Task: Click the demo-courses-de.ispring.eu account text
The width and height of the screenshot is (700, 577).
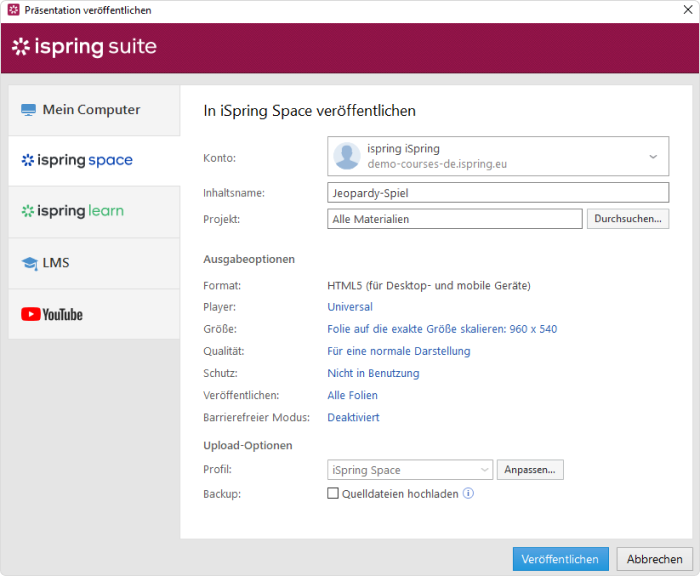Action: [x=437, y=164]
